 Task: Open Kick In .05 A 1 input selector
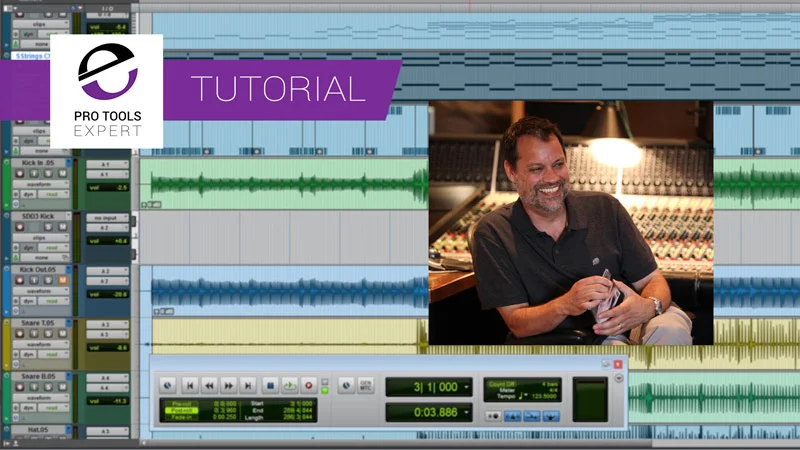[107, 164]
